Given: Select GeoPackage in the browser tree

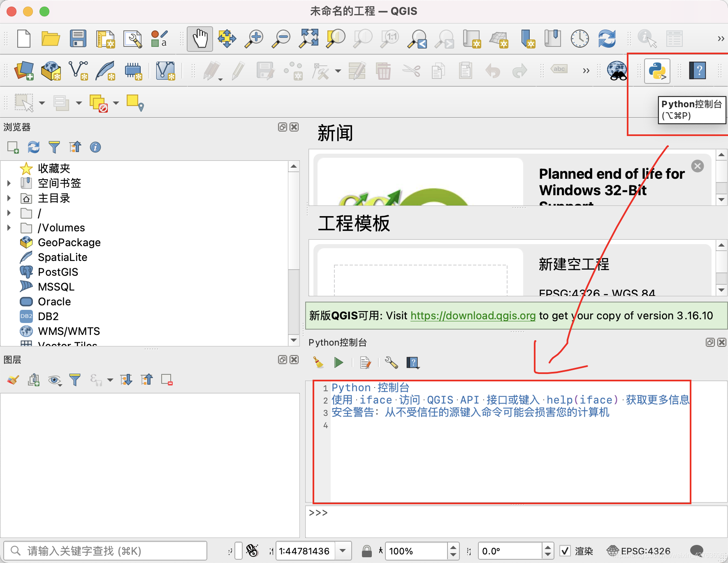Looking at the screenshot, I should (69, 242).
